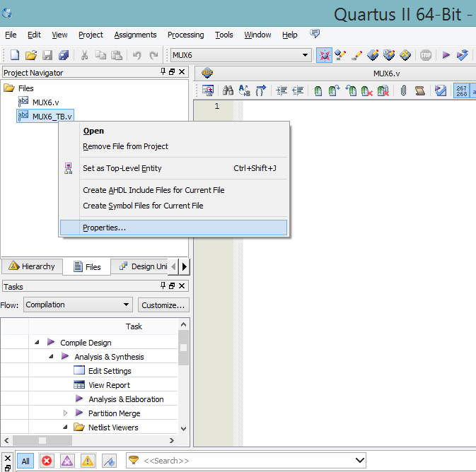Click the New file toolbar icon

15,55
